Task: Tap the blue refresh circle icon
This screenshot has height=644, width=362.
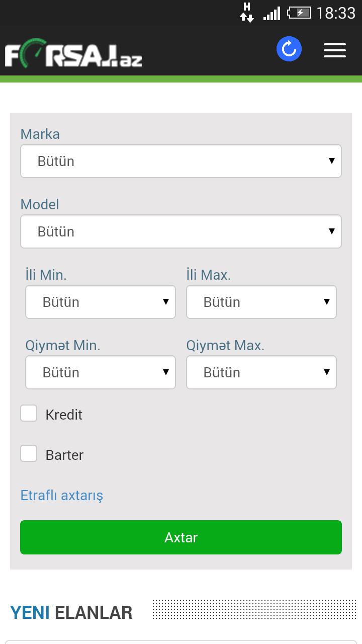Action: pos(289,49)
